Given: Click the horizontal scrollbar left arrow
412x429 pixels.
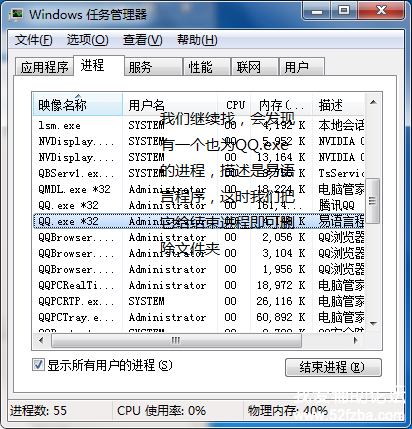Looking at the screenshot, I should pos(41,340).
